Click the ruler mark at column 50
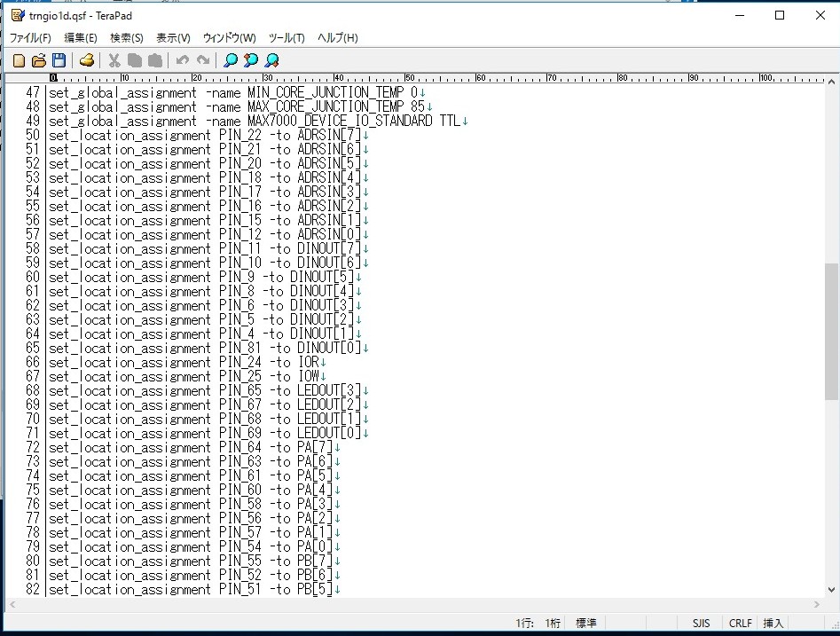 [409, 78]
